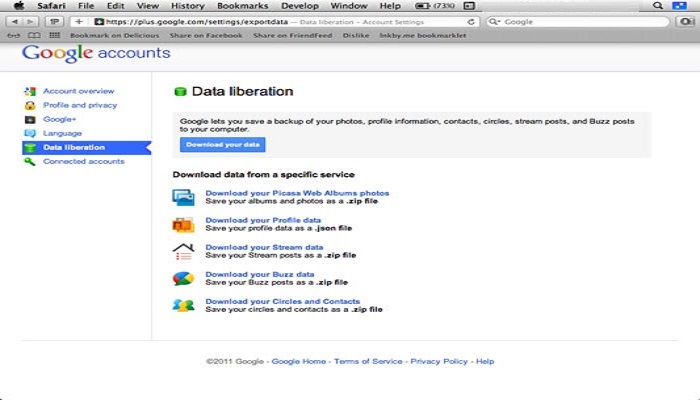Reload the page with the refresh icon

471,21
